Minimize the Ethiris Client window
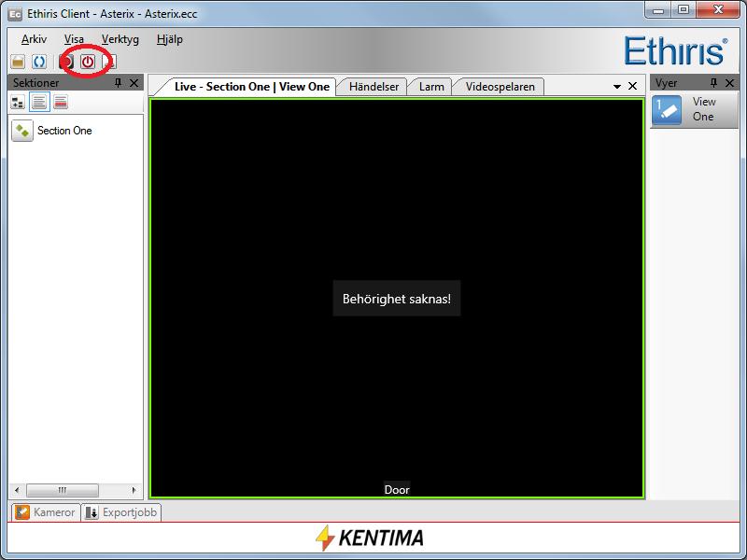The image size is (747, 560). coord(658,10)
